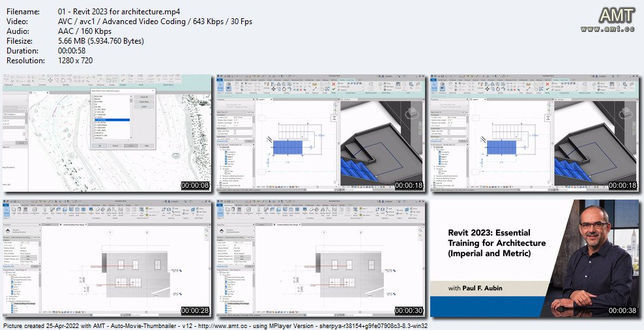The height and width of the screenshot is (330, 644).
Task: Click the grid bubble 1 in 00:00:28 thumbnail
Action: [x=110, y=233]
